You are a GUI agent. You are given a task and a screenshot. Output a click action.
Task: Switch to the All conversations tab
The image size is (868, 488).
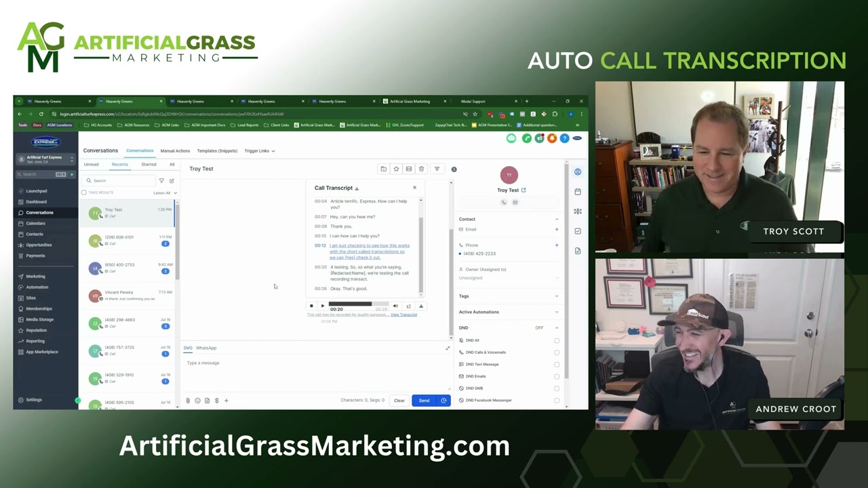click(x=172, y=165)
